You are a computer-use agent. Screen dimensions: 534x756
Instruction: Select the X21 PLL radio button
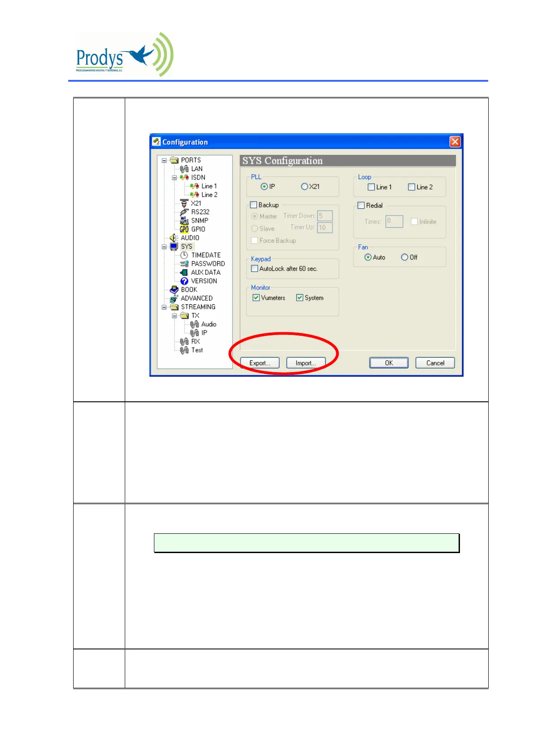(x=304, y=187)
